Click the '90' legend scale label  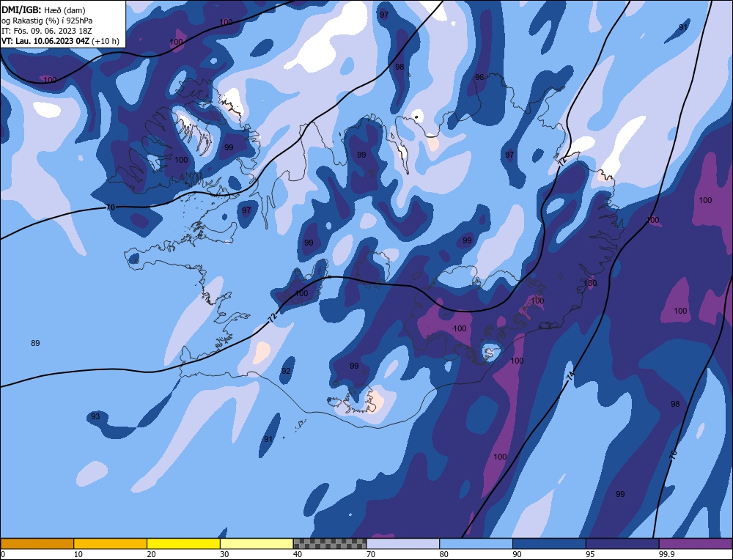pos(517,554)
